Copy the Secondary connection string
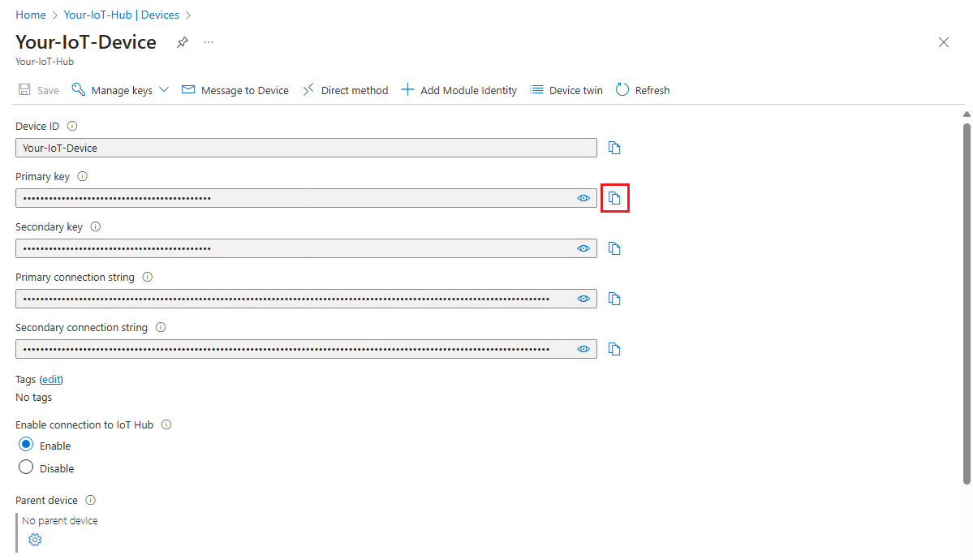 (x=614, y=348)
